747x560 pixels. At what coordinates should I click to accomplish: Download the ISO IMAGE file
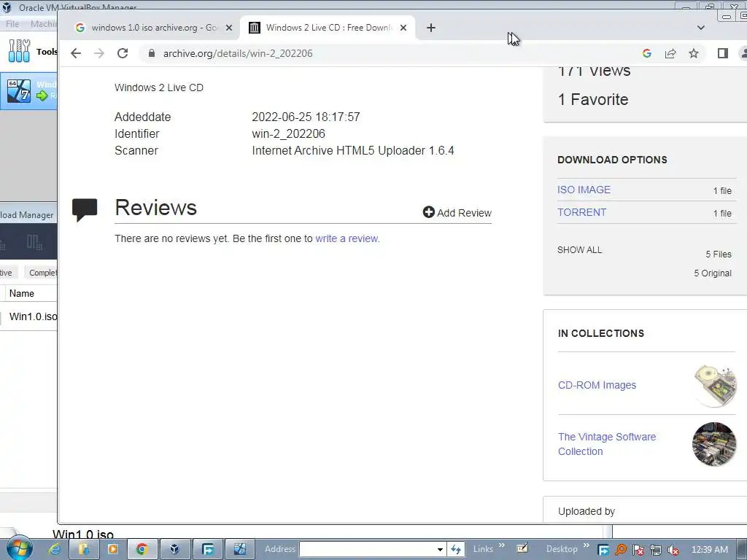click(584, 190)
